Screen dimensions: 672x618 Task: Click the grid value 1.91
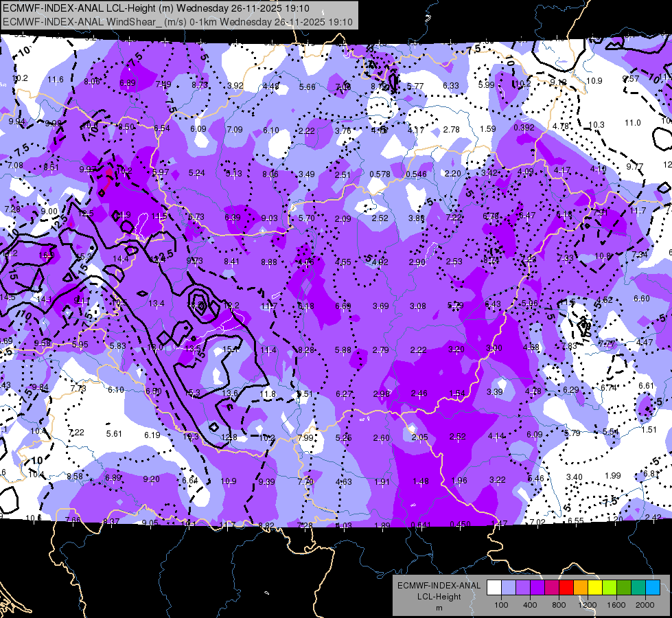382,482
